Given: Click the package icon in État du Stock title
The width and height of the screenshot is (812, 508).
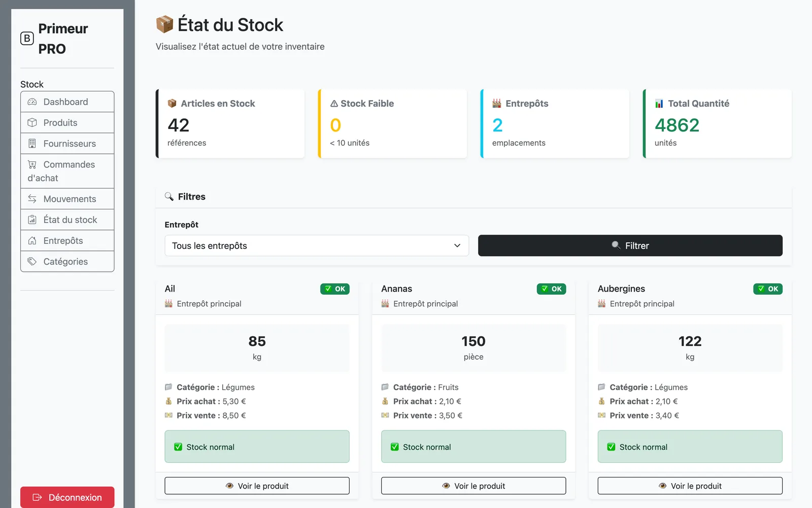Looking at the screenshot, I should point(164,24).
